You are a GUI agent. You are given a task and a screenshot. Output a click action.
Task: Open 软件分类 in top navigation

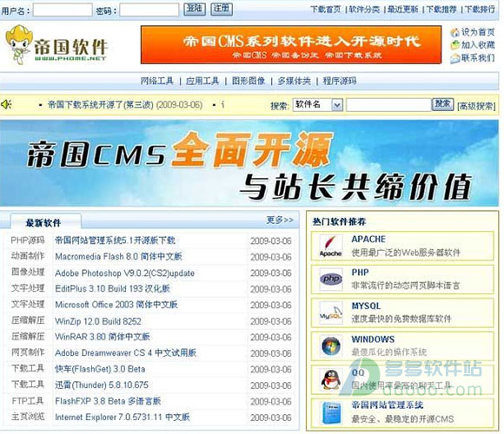pos(364,10)
